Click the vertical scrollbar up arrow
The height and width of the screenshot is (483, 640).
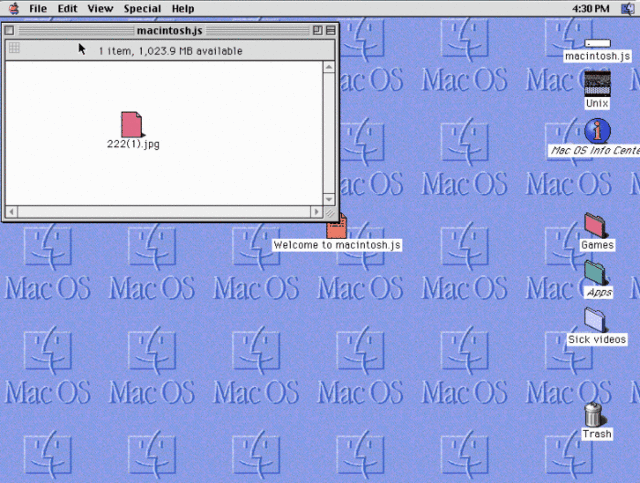pyautogui.click(x=329, y=67)
